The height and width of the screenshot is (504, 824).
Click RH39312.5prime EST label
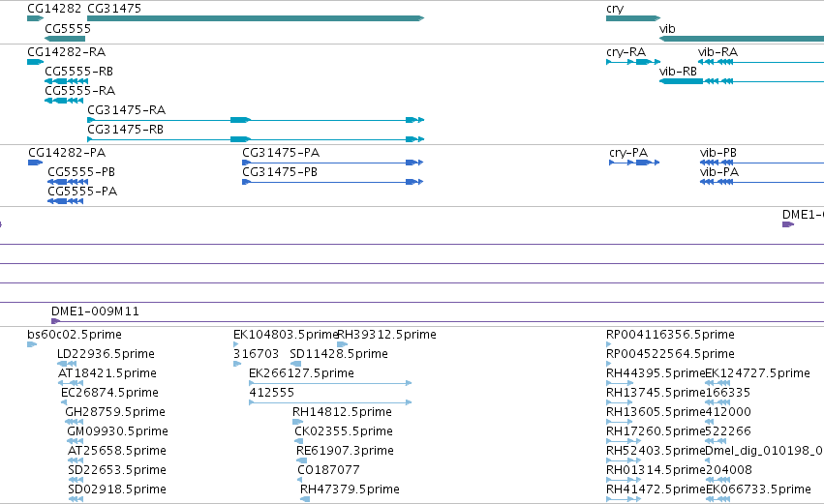tap(386, 335)
